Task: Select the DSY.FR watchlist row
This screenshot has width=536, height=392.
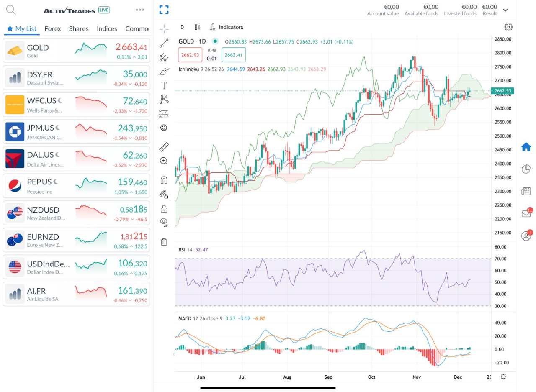Action: 77,78
